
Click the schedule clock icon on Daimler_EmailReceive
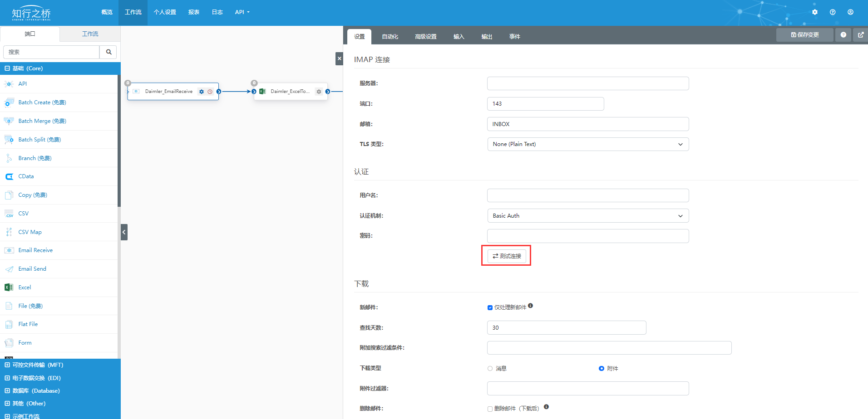[209, 91]
